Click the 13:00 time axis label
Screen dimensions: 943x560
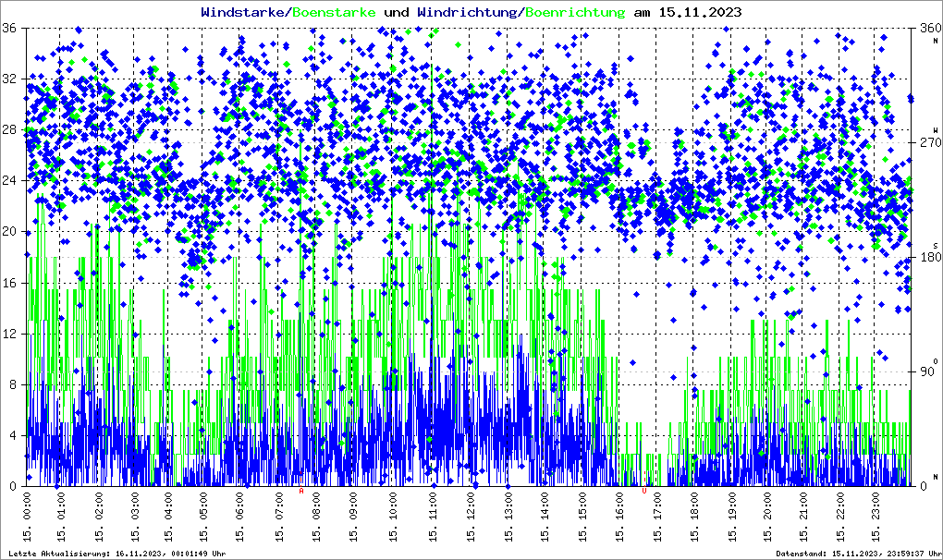coord(508,517)
